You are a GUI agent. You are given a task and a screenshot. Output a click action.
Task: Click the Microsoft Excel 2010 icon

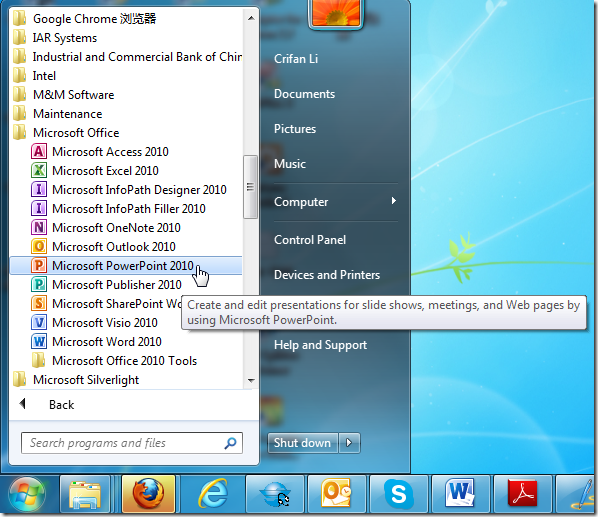click(39, 170)
